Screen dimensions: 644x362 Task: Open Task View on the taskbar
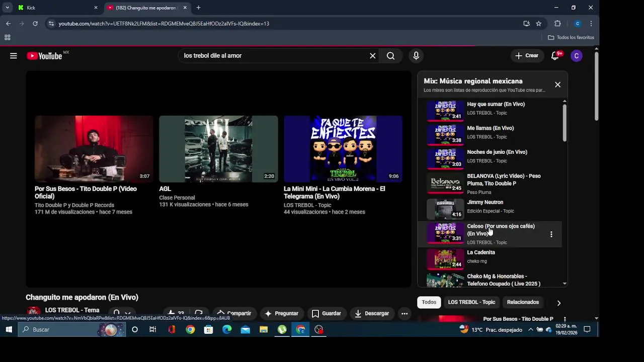click(x=152, y=330)
